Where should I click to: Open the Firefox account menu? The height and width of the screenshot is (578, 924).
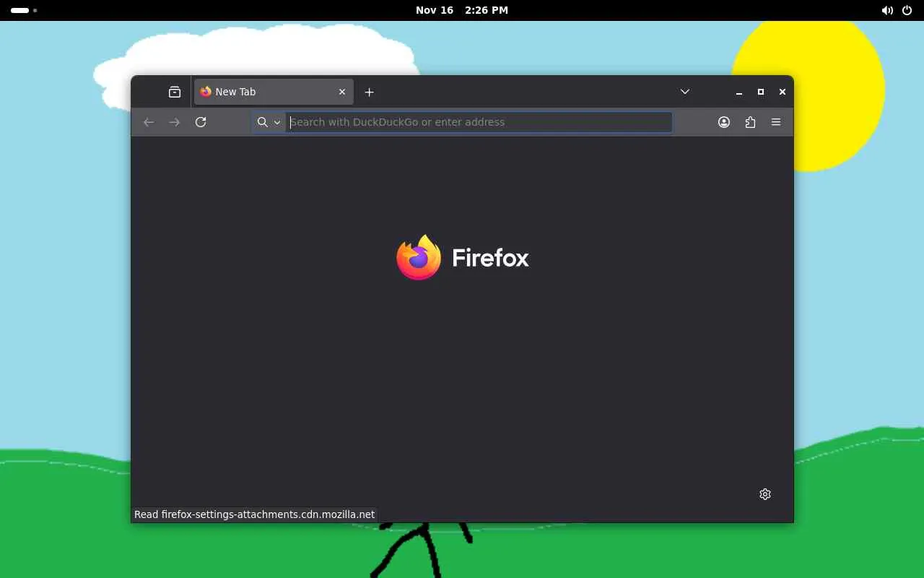(724, 122)
